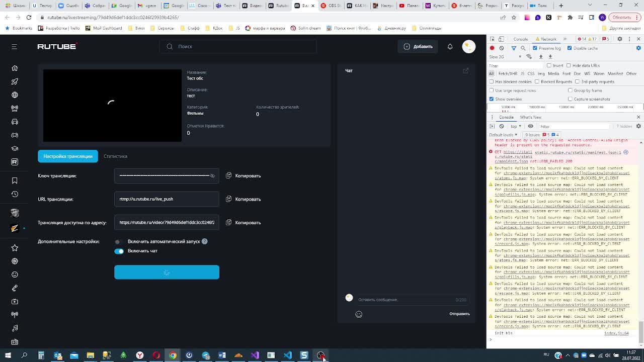Turn off the enable chat toggle
Image resolution: width=644 pixels, height=362 pixels.
point(119,251)
